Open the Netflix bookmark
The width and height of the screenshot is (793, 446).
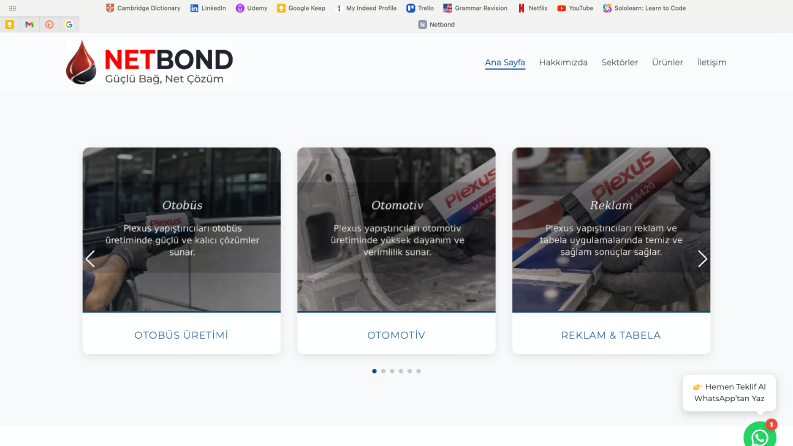pos(532,8)
